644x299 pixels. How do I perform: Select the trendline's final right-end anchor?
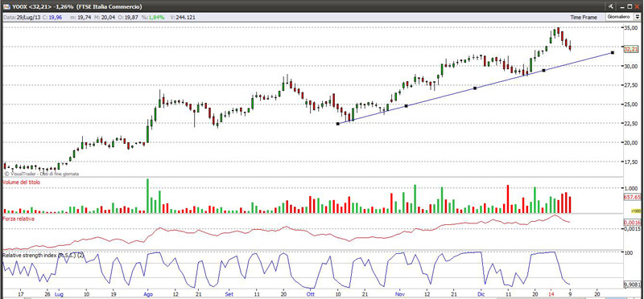click(613, 52)
